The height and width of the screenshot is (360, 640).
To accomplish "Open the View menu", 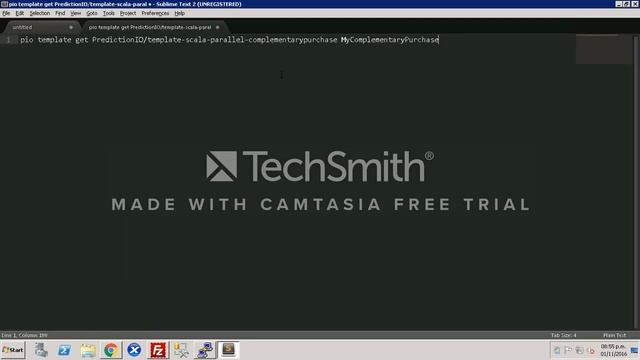I will 76,13.
